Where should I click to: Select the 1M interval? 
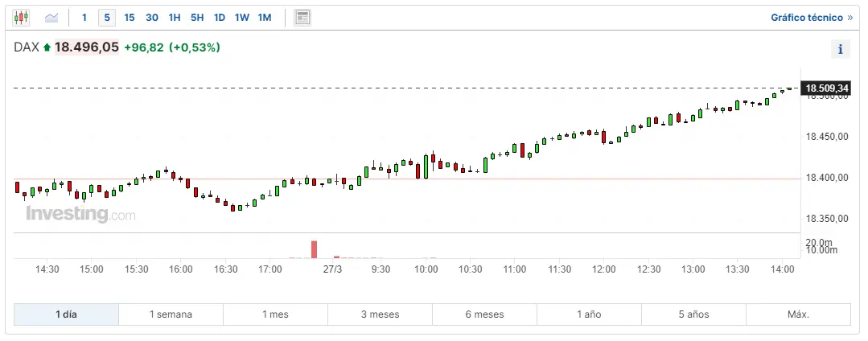click(x=265, y=17)
